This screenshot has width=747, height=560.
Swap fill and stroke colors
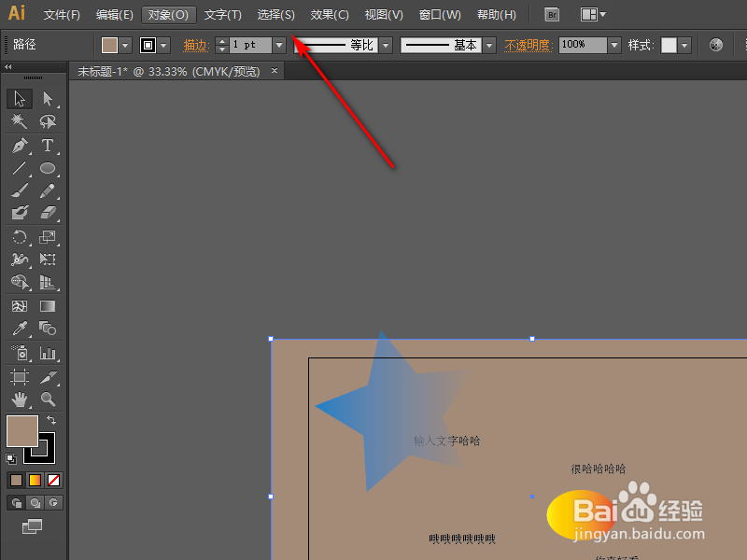(51, 420)
